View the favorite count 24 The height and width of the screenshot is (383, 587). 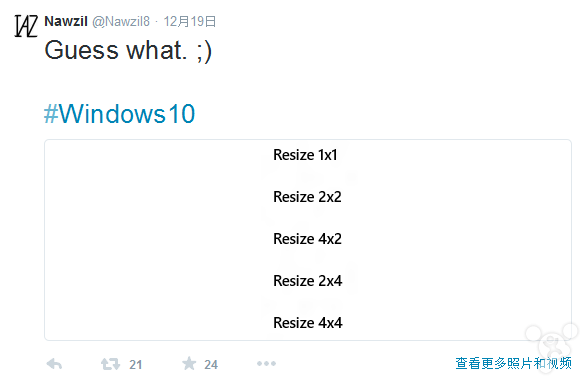211,364
